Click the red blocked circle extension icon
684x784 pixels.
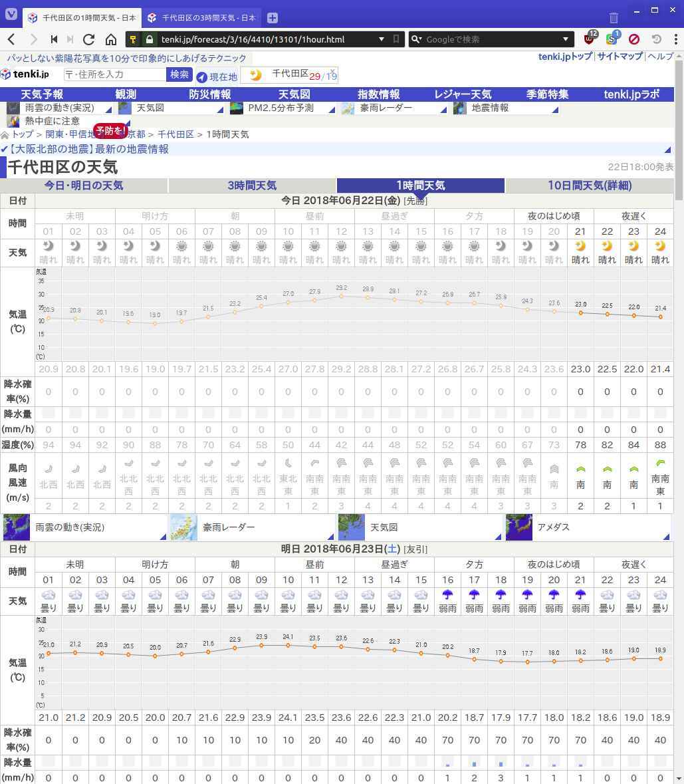pyautogui.click(x=634, y=39)
